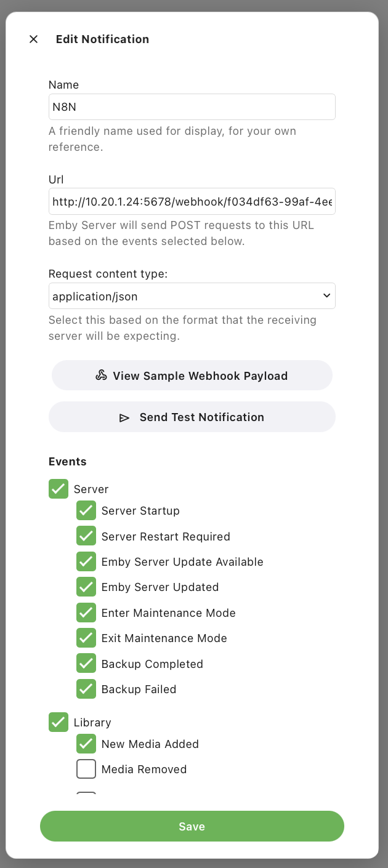Uncheck the Server events group checkbox
Image resolution: width=388 pixels, height=868 pixels.
click(x=59, y=489)
